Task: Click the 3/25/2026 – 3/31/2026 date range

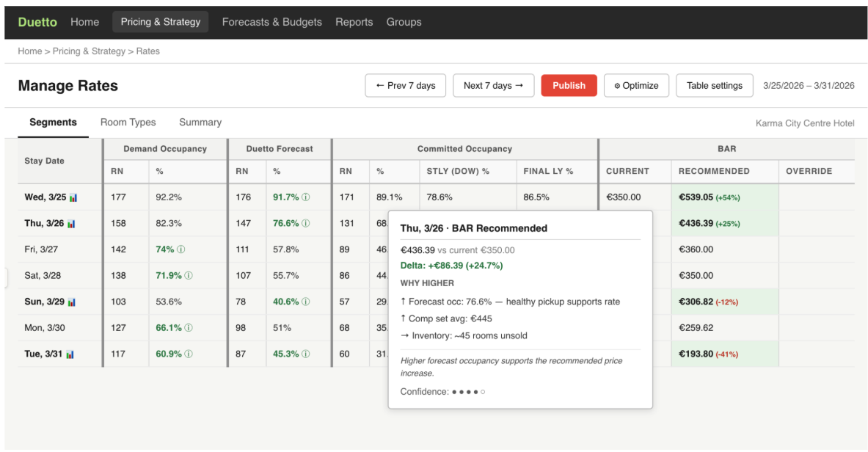Action: pyautogui.click(x=809, y=86)
